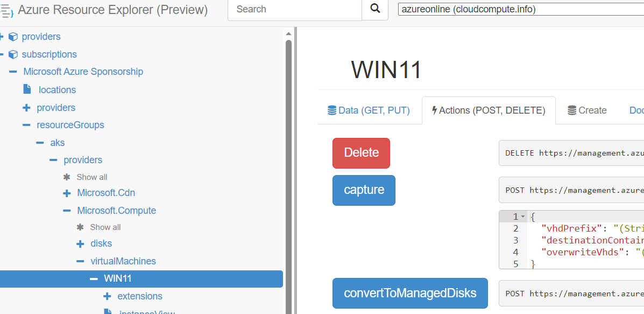
Task: Collapse the virtualMachines node
Action: [x=81, y=261]
